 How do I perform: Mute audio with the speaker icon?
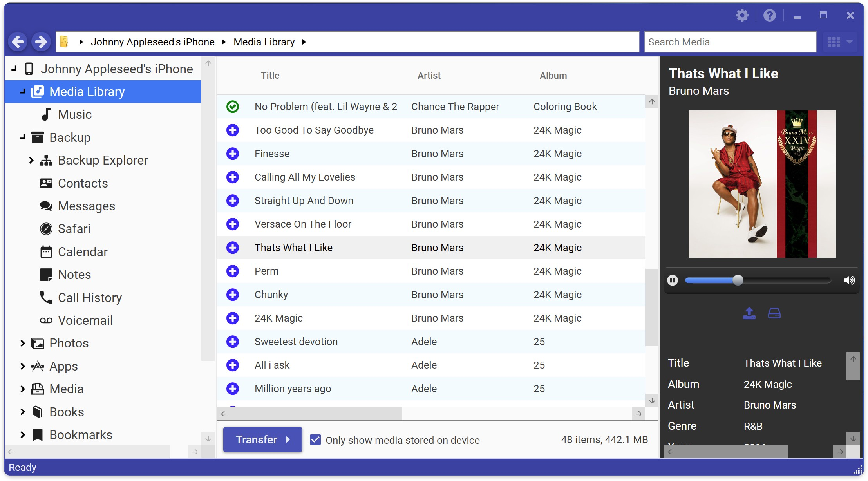coord(849,280)
